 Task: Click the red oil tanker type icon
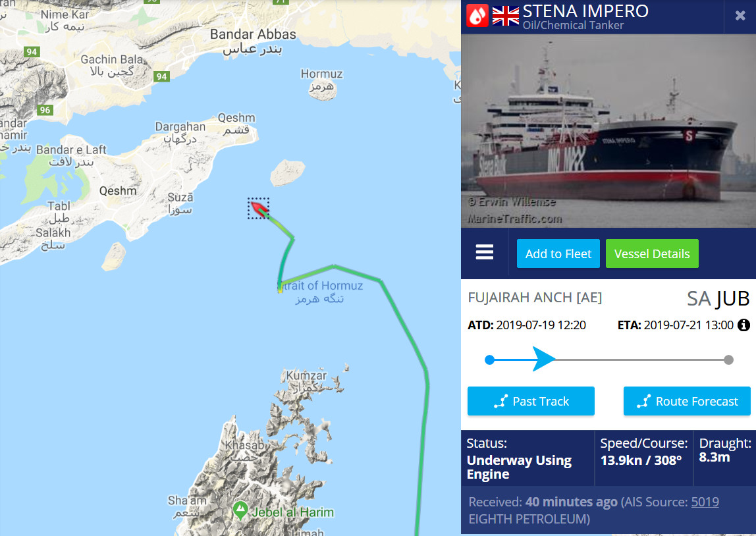pyautogui.click(x=477, y=15)
